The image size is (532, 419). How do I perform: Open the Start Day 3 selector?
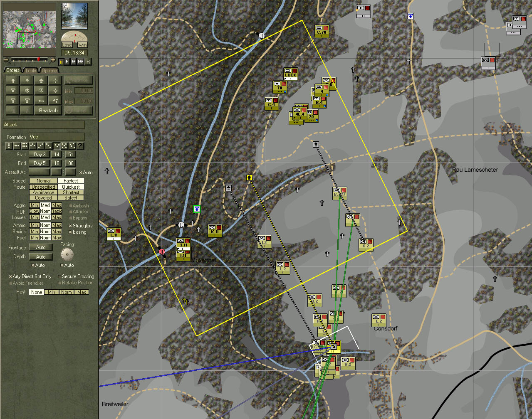tap(40, 155)
